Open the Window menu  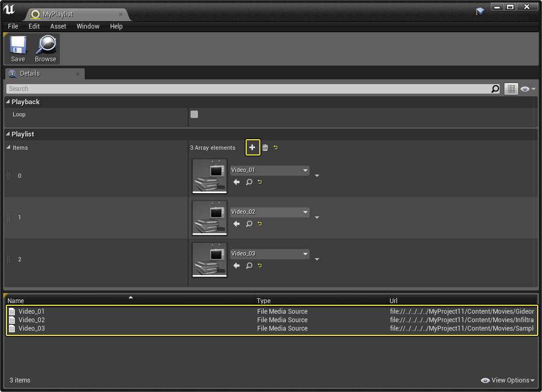click(x=88, y=26)
